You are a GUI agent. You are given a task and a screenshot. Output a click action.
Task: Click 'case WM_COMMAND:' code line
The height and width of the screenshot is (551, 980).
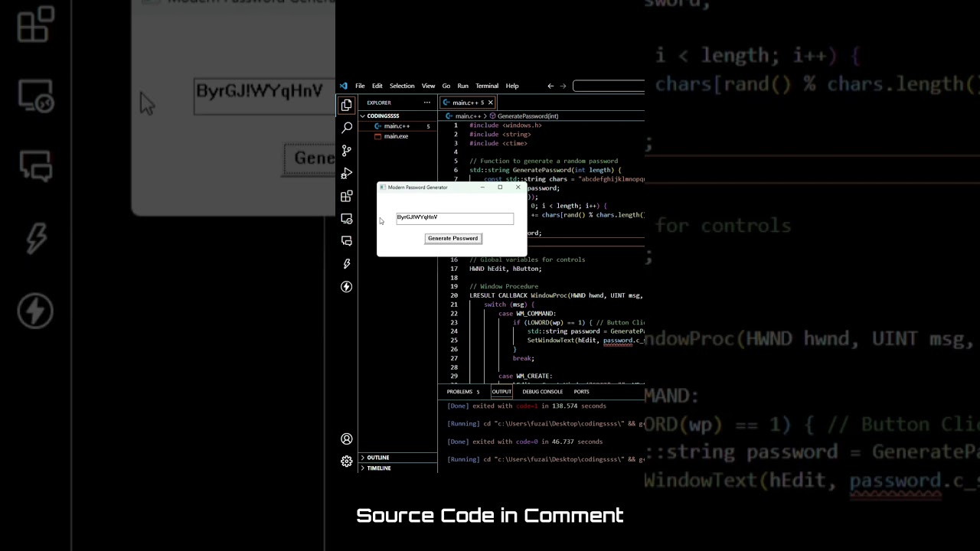click(527, 314)
